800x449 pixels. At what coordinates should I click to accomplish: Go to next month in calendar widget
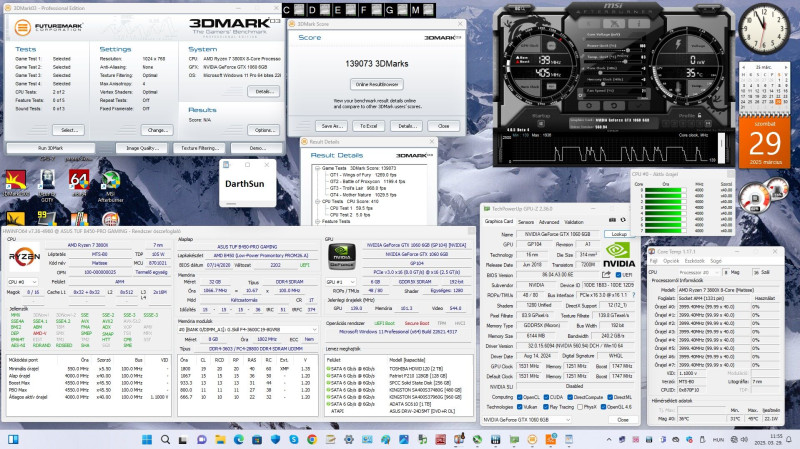pos(786,67)
